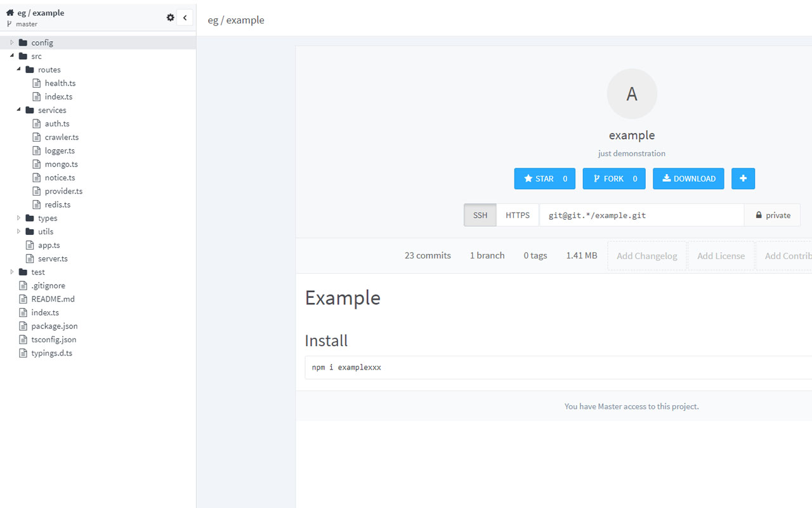Click the config folder icon
Viewport: 812px width, 508px height.
tap(23, 43)
